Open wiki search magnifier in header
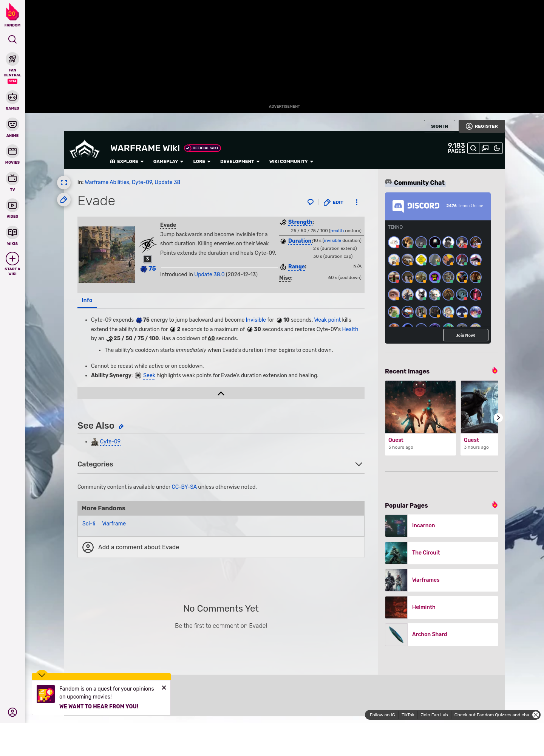The height and width of the screenshot is (756, 544). (x=473, y=148)
